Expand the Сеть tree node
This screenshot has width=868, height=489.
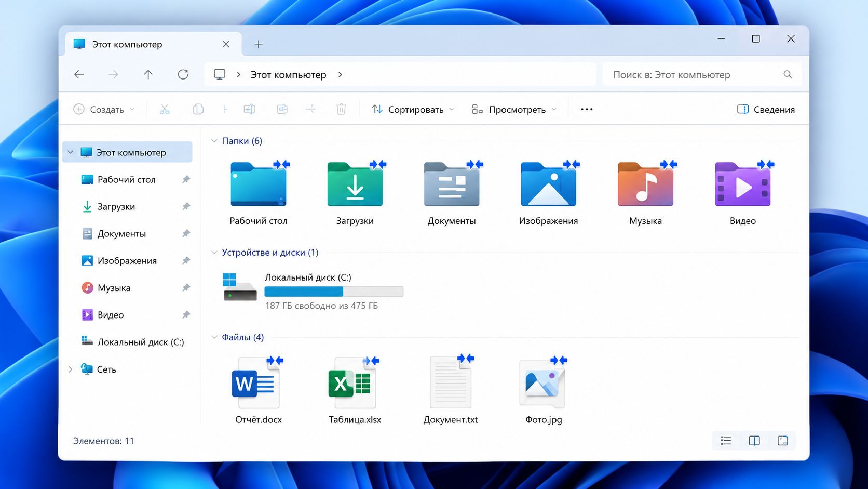71,369
